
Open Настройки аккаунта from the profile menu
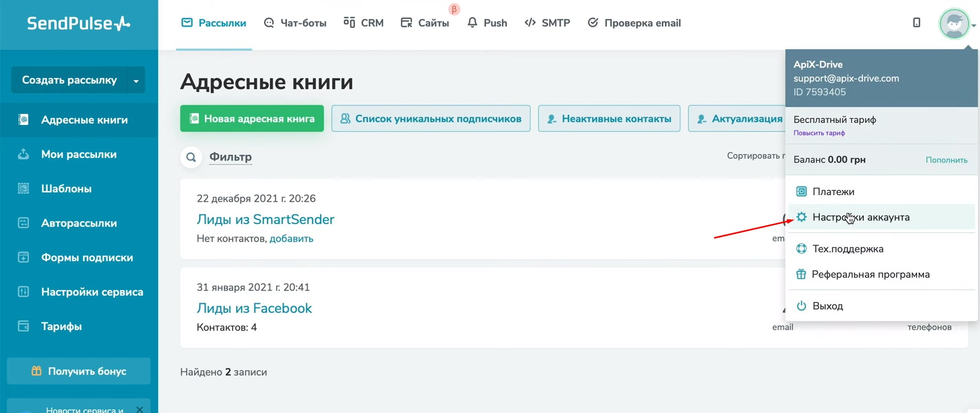click(860, 217)
